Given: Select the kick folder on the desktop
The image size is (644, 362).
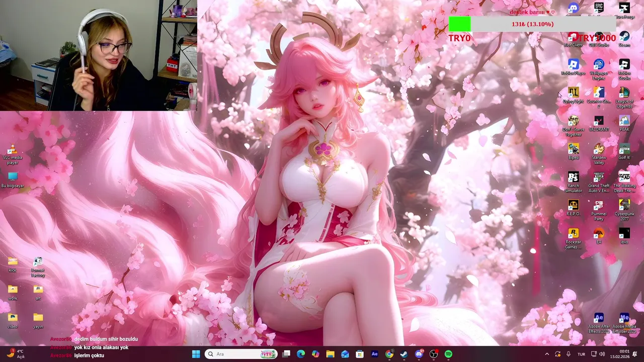Looking at the screenshot, I should tap(13, 264).
